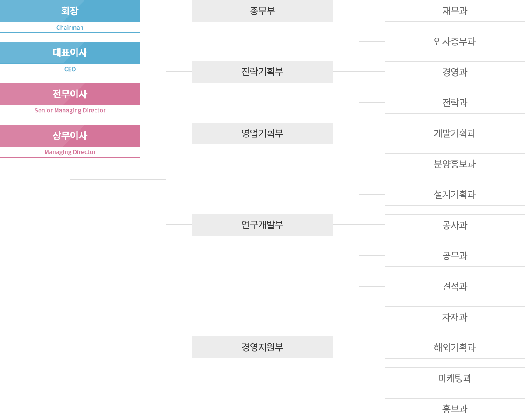Click the 회장 Chairman box
525x420 pixels.
coord(70,16)
